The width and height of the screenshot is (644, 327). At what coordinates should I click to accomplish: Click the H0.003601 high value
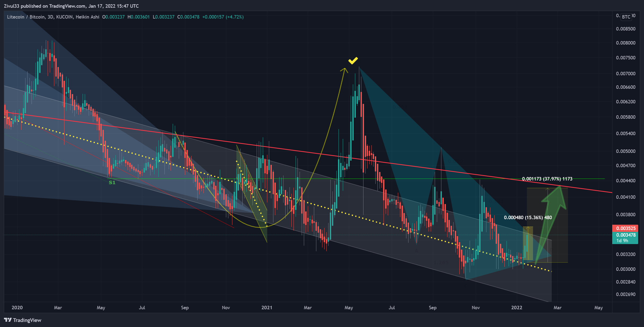[x=139, y=17]
